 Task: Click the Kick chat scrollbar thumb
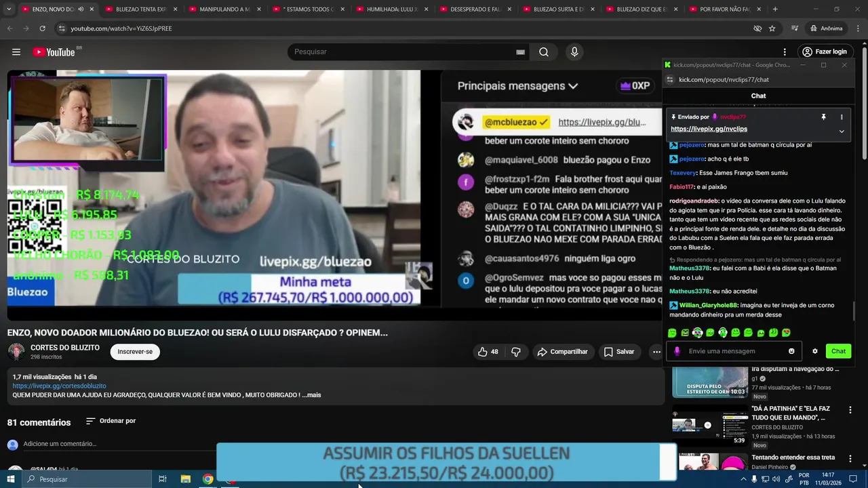click(x=854, y=312)
